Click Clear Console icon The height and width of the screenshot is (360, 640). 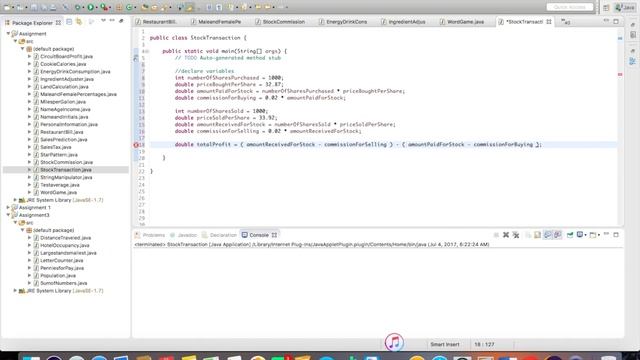(x=528, y=235)
